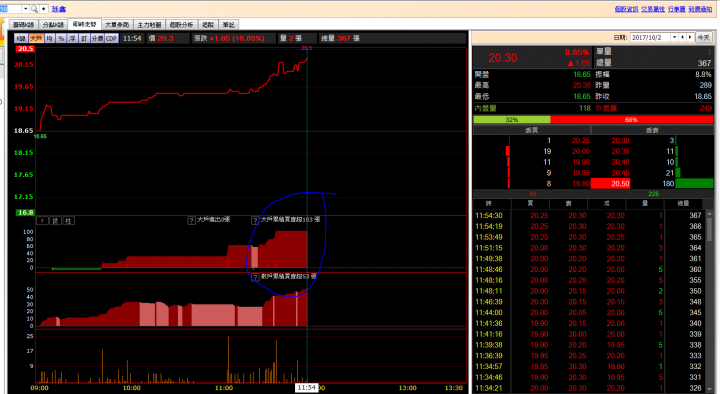Switch big-holder chart to 綫 line mode

56,221
